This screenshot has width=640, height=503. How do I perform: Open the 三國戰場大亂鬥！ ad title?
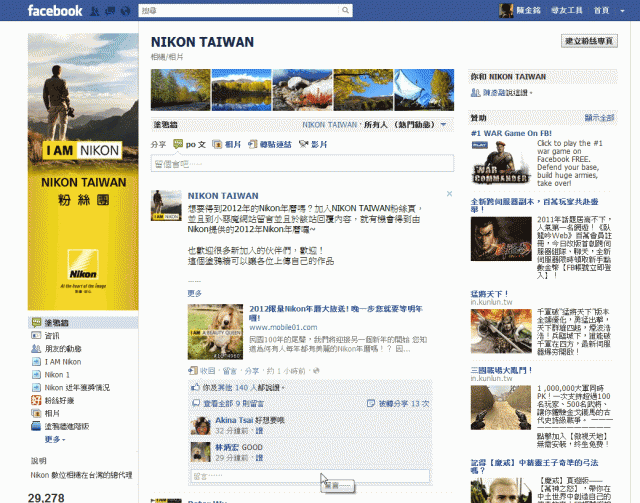[x=501, y=370]
